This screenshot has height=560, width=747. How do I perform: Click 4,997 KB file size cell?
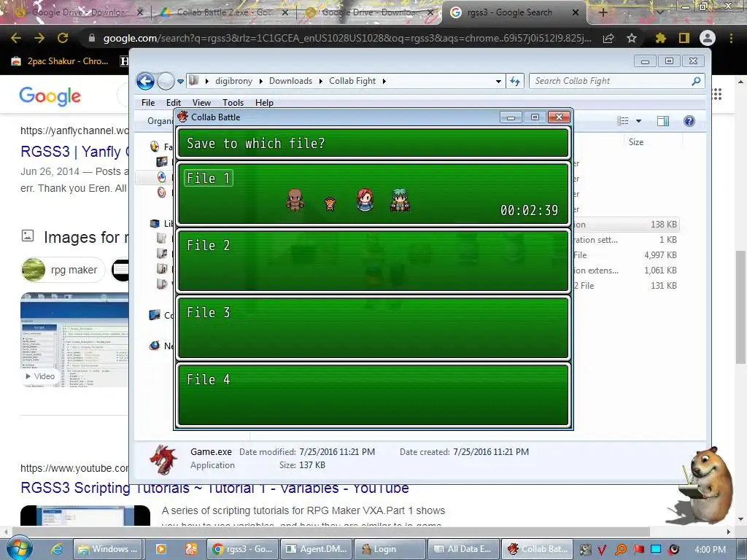point(660,254)
